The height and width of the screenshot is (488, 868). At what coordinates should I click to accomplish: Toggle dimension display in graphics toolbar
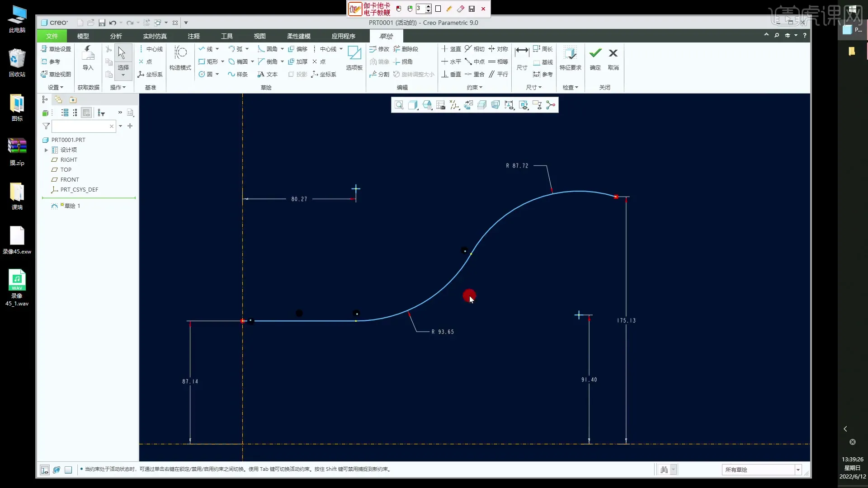[x=509, y=105]
